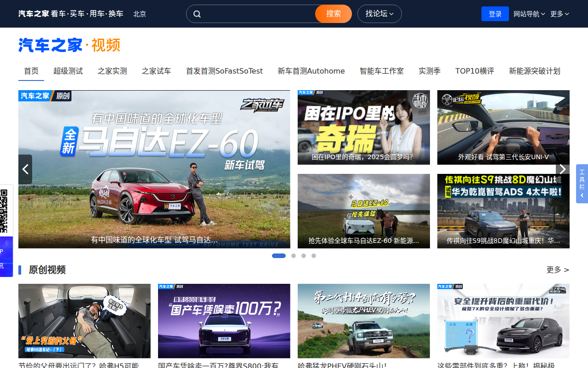
Task: Open 哈弗H5 节俭的父母 video thumbnail
Action: click(85, 321)
